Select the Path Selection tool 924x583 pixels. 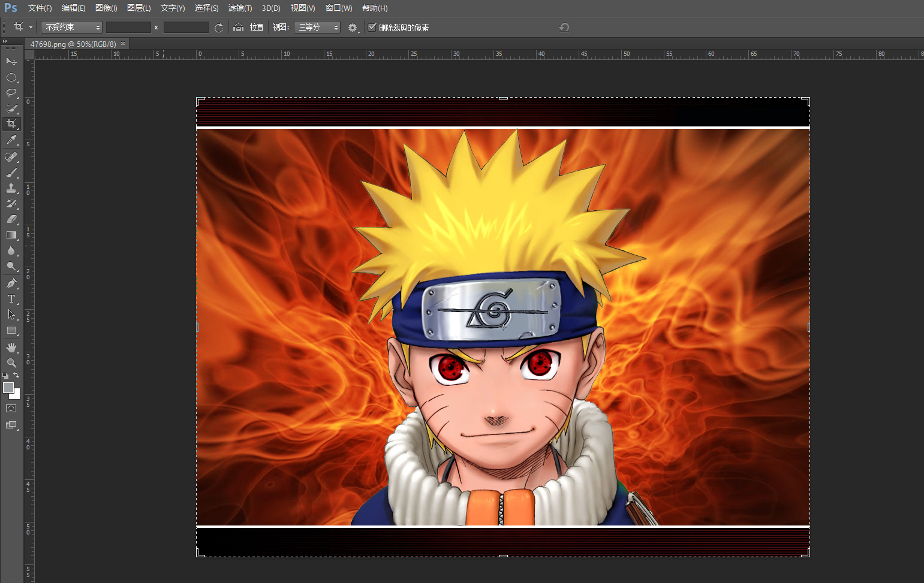pos(11,315)
